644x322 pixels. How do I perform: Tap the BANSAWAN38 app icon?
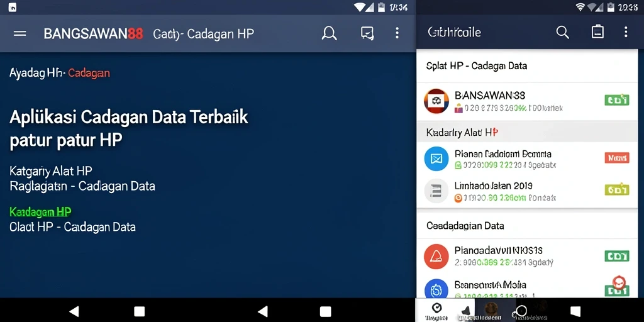pyautogui.click(x=436, y=101)
